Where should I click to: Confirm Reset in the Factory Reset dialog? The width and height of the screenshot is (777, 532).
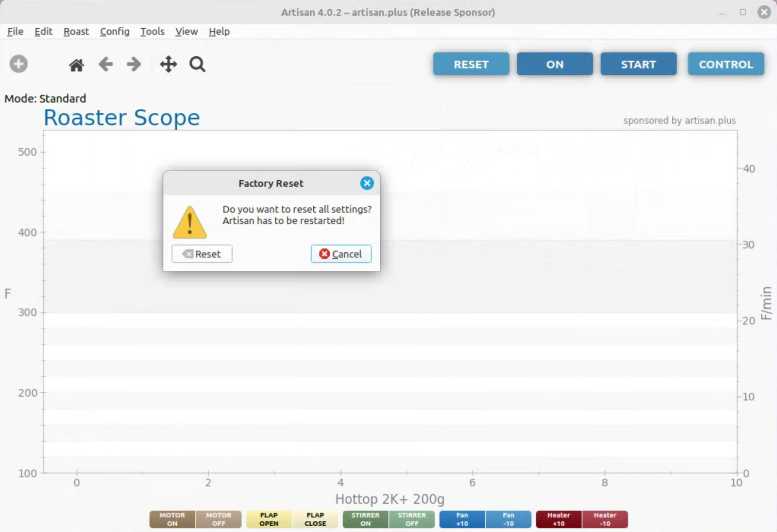(x=202, y=254)
